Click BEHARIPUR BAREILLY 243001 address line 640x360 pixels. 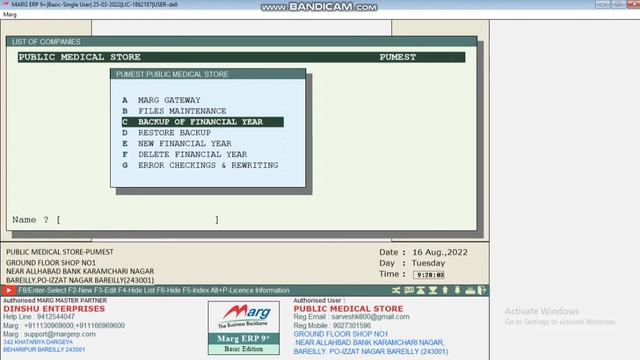coord(44,350)
